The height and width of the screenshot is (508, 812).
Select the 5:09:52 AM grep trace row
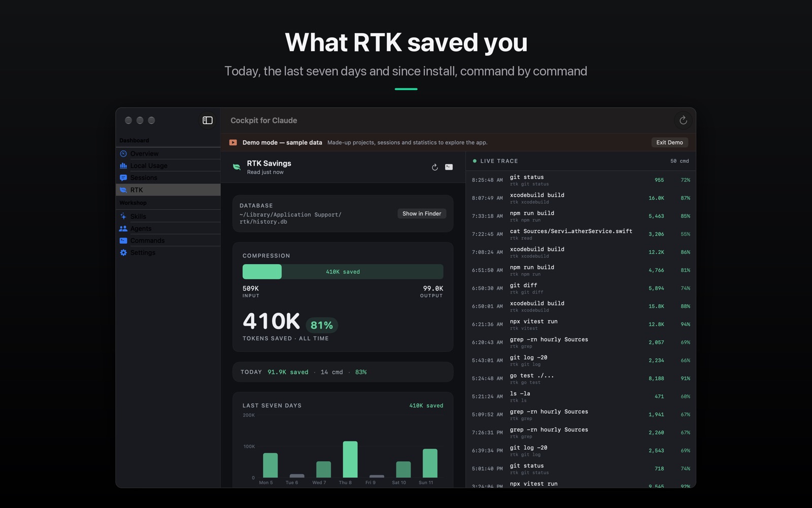(581, 415)
